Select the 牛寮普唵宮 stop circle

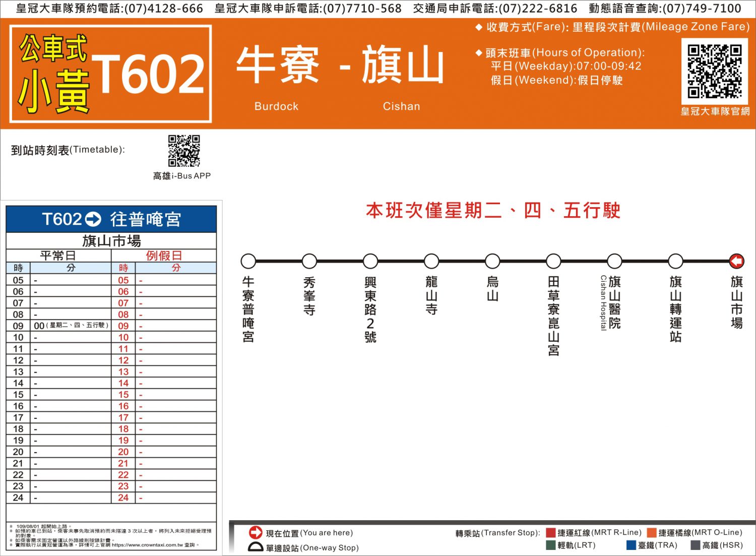point(248,261)
